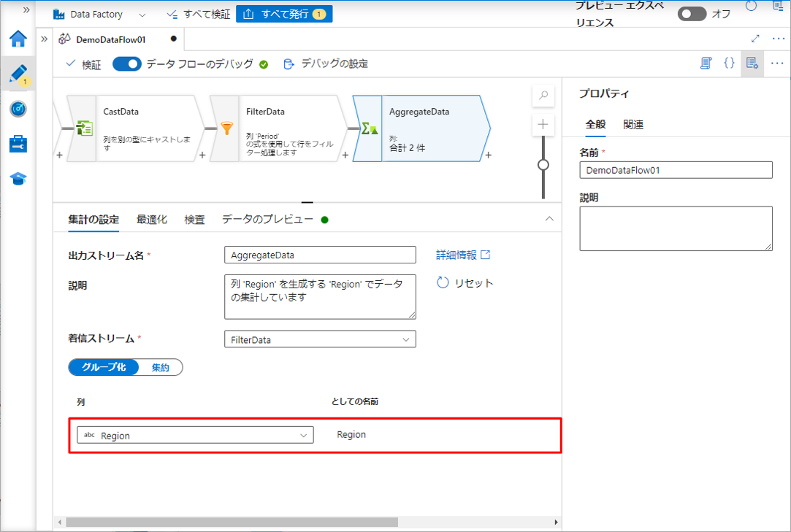Open the toolbar more options ellipsis
791x532 pixels.
click(777, 63)
